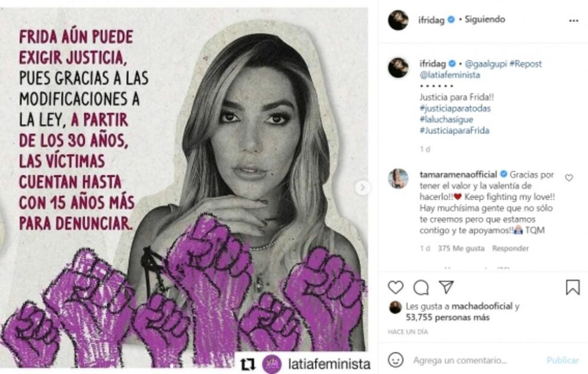Toggle the Siguiendo follow status
The width and height of the screenshot is (588, 374).
(x=485, y=19)
